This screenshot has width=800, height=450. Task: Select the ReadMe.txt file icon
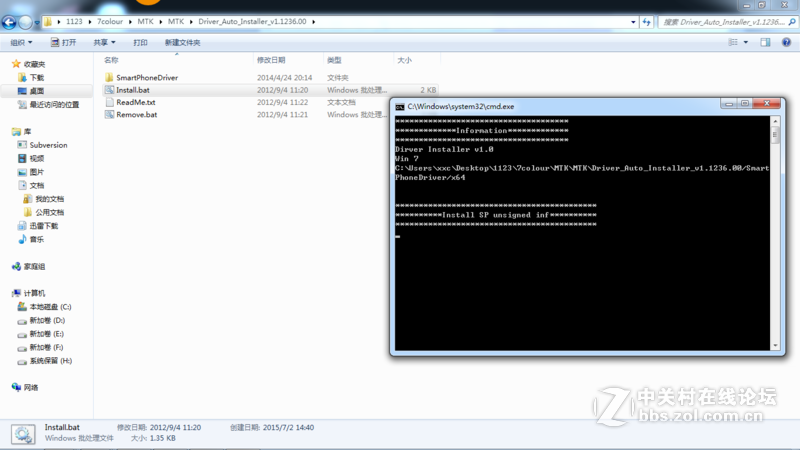coord(109,102)
